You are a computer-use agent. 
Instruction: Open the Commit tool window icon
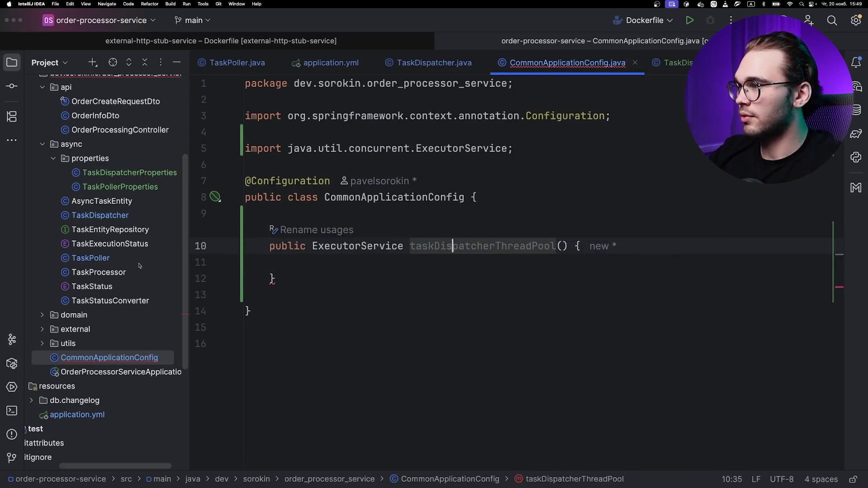click(x=12, y=86)
